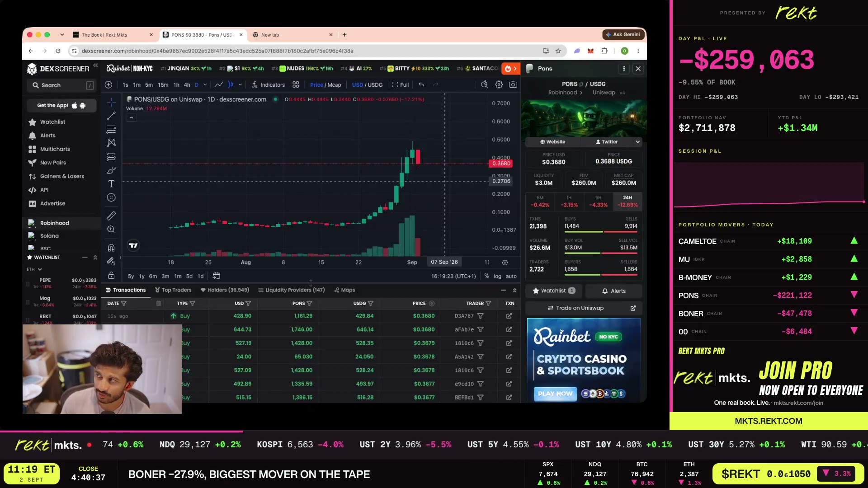Screen dimensions: 868x488
Task: Select the 5d chart range
Action: coord(189,276)
